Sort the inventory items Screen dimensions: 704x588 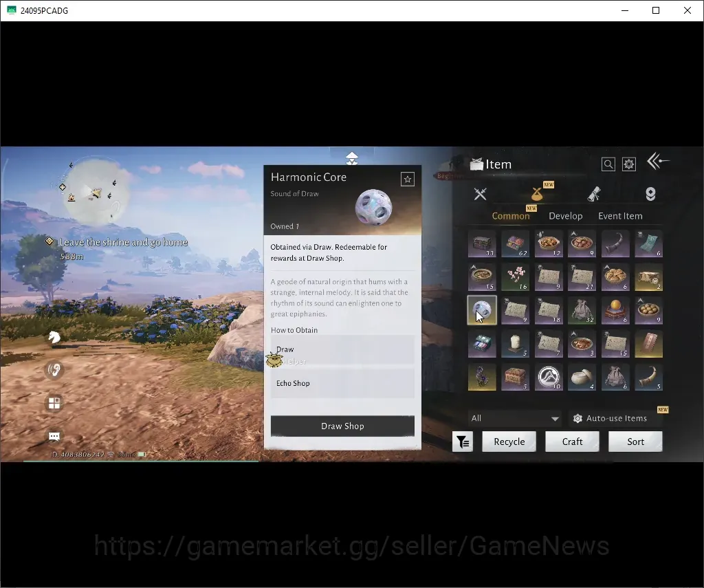(635, 442)
